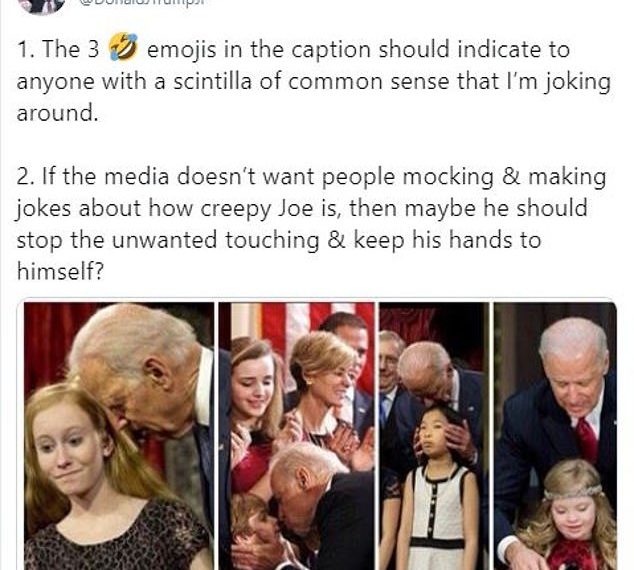
Task: Click the beaded headband on the blonde child
Action: (572, 492)
